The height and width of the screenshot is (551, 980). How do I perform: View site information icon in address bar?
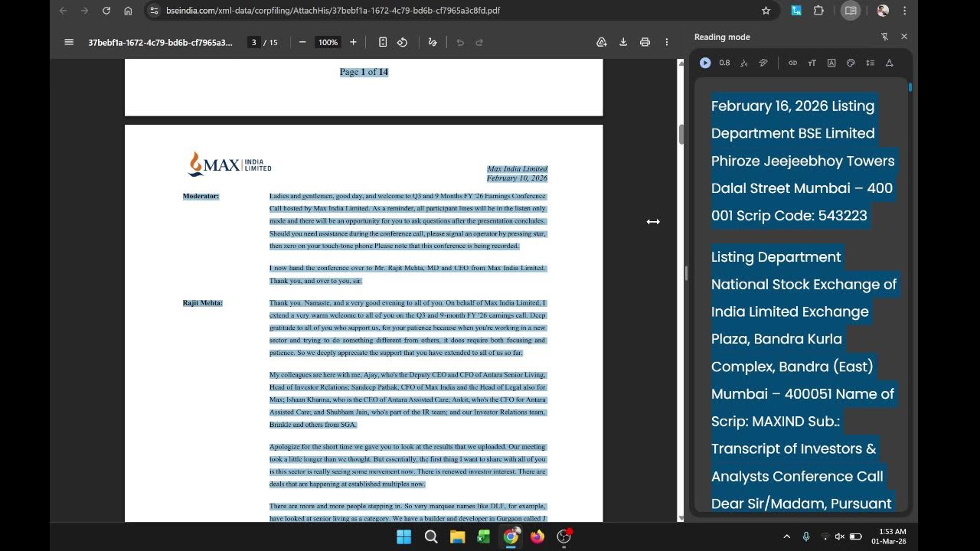pyautogui.click(x=154, y=11)
